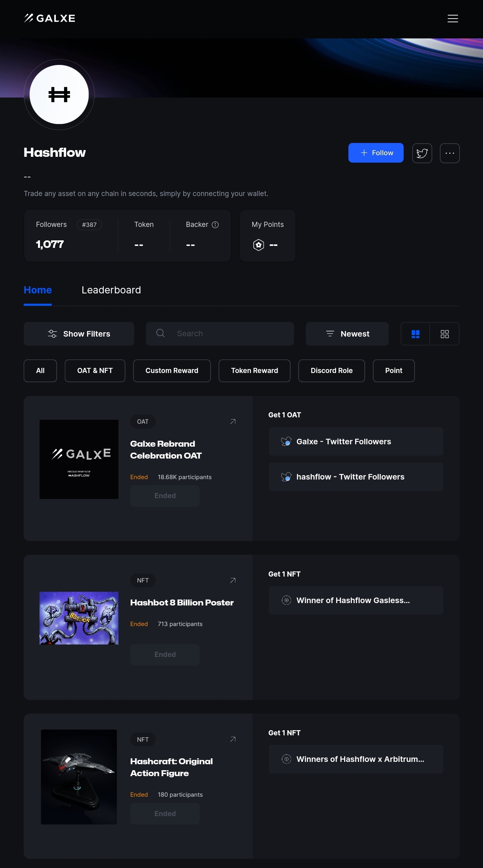Switch to the Home tab

pyautogui.click(x=38, y=290)
